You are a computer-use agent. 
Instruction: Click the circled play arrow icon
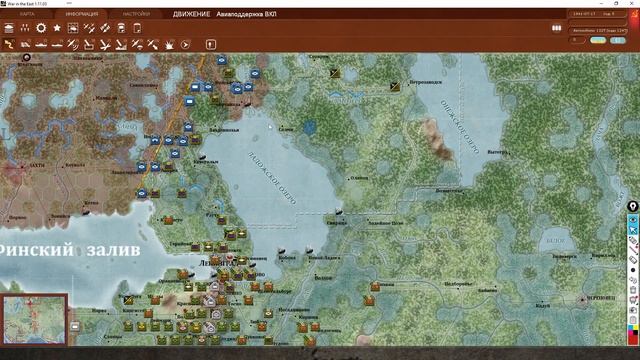point(185,44)
